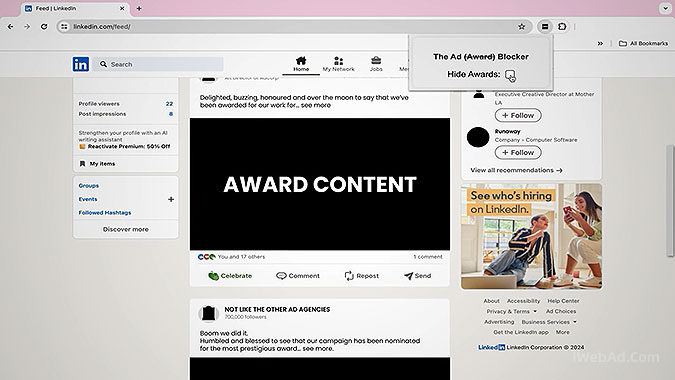Image resolution: width=675 pixels, height=380 pixels.
Task: Focus the LinkedIn Search field
Action: click(x=158, y=64)
